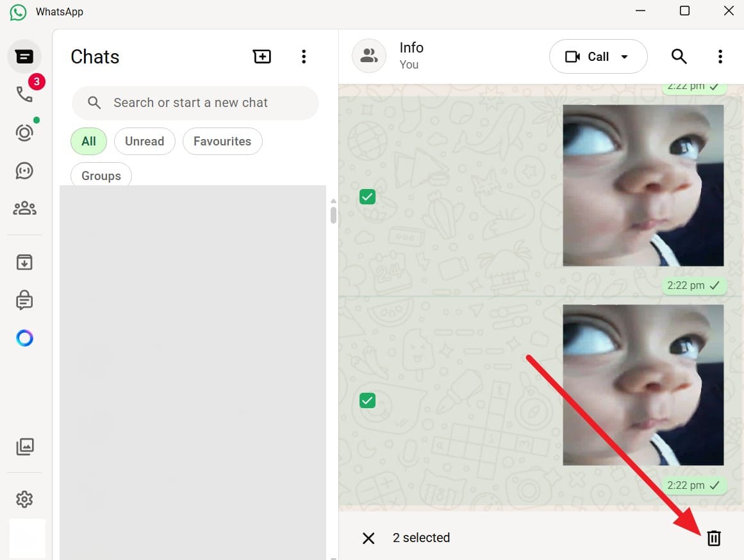Uncheck the first image message checkbox

tap(367, 197)
